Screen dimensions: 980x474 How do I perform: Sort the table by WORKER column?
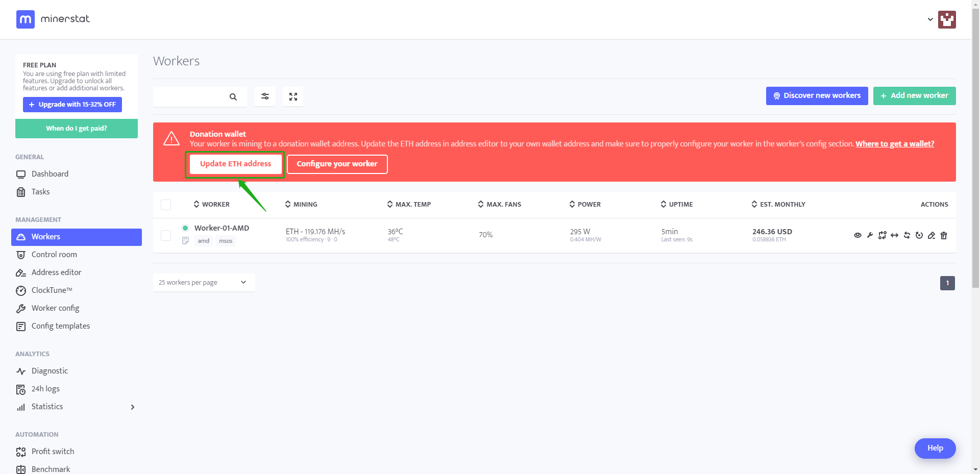[211, 205]
